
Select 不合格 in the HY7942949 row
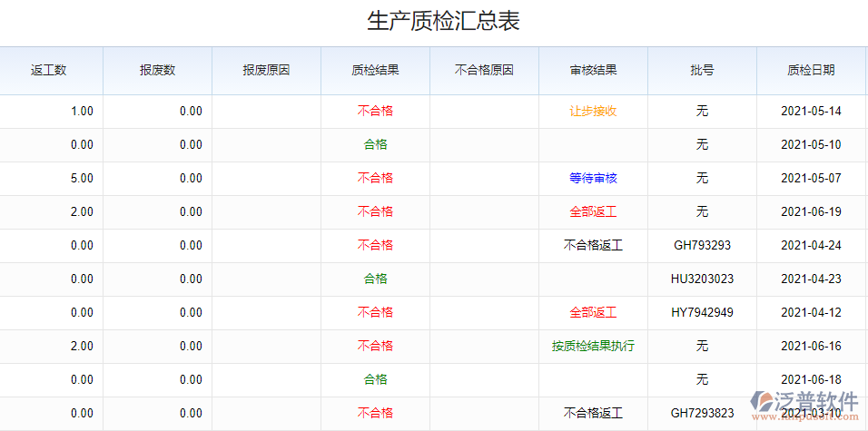pos(375,313)
